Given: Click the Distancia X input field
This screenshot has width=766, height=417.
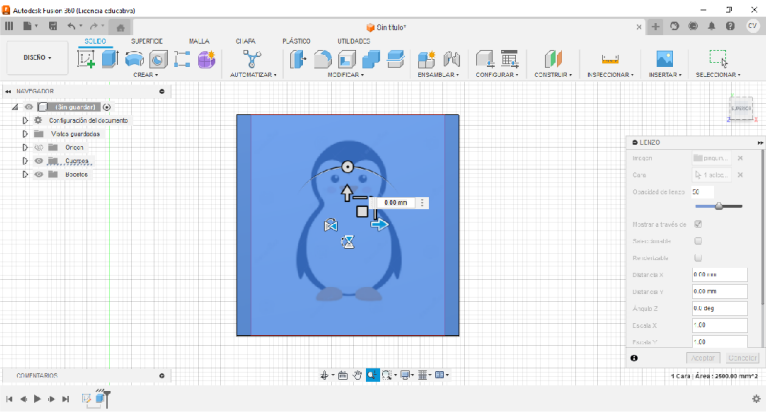Looking at the screenshot, I should click(720, 274).
